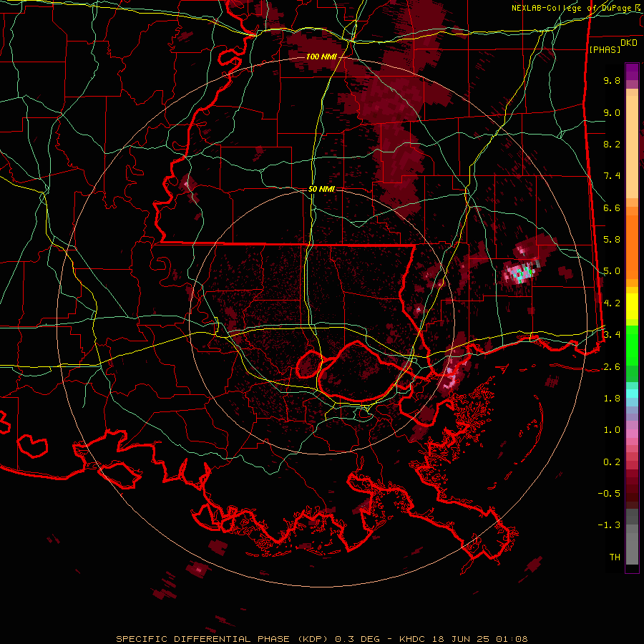
Task: Click the 0.2 value on color scale
Action: click(x=612, y=462)
